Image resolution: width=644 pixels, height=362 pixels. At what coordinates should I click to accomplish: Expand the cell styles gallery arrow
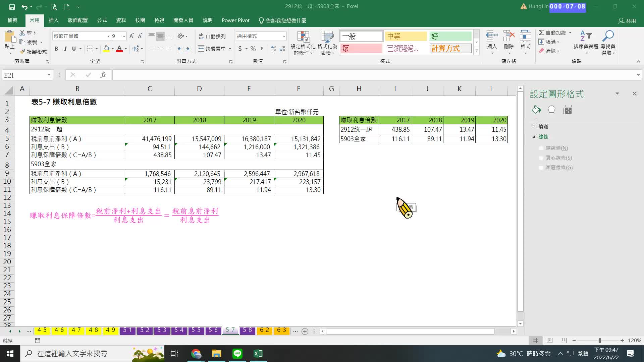476,51
